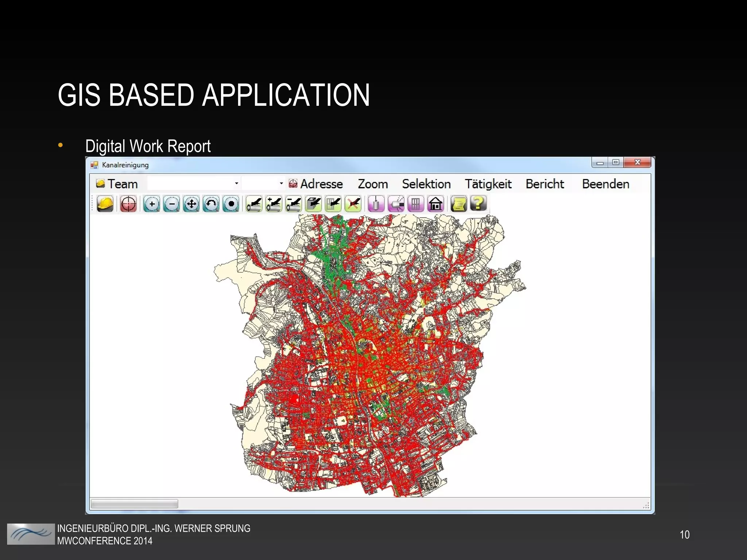Open the yellow scroll report icon
This screenshot has width=747, height=560.
pos(459,204)
